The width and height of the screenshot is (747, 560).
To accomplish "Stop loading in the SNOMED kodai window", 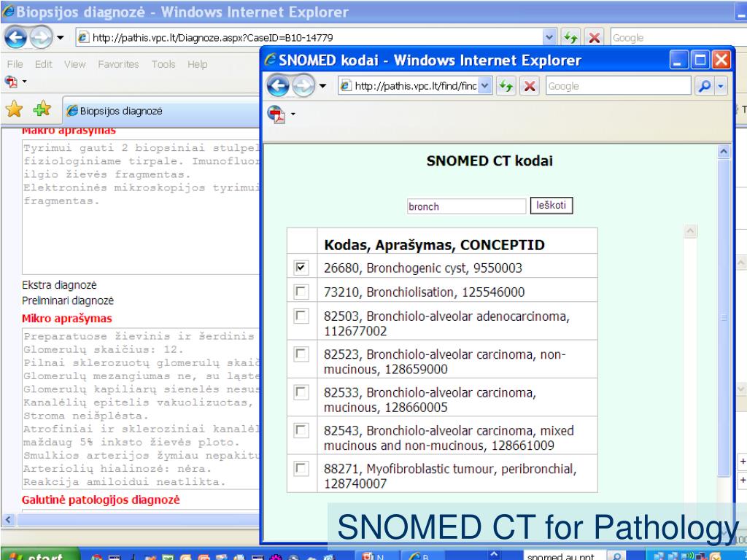I will click(530, 86).
